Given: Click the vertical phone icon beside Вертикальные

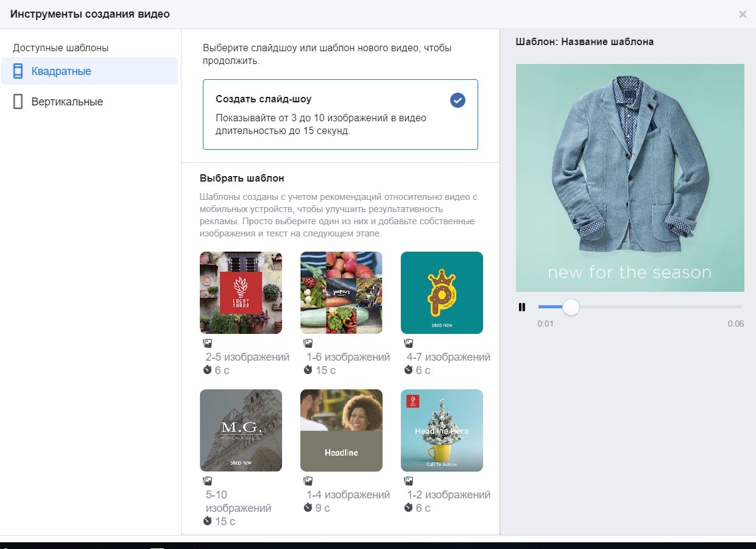Looking at the screenshot, I should pos(18,102).
